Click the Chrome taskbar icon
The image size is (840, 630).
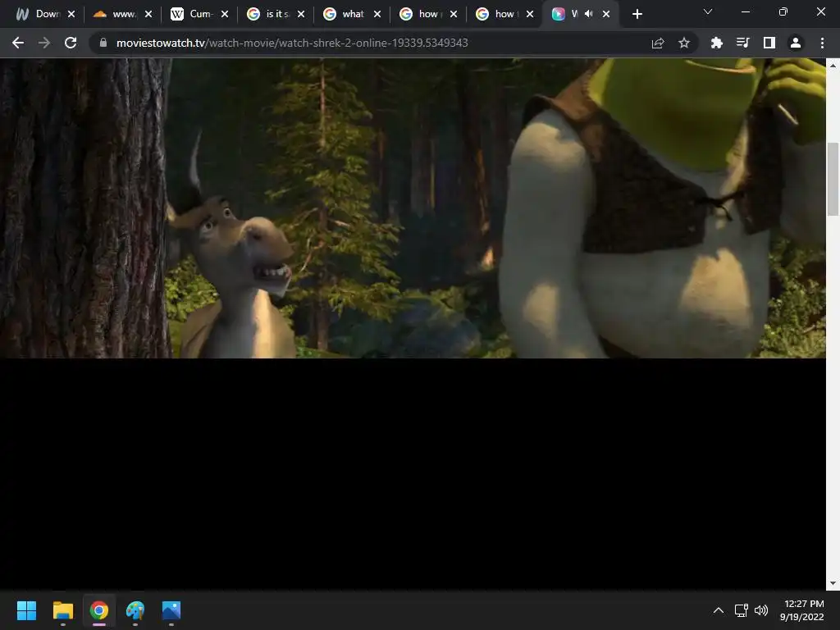point(99,610)
